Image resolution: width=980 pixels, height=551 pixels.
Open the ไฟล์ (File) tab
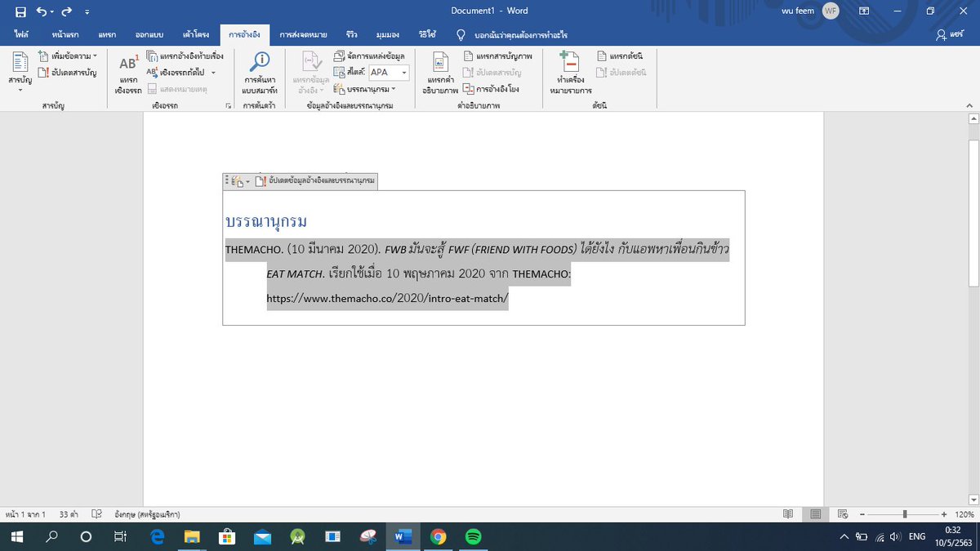tap(21, 35)
